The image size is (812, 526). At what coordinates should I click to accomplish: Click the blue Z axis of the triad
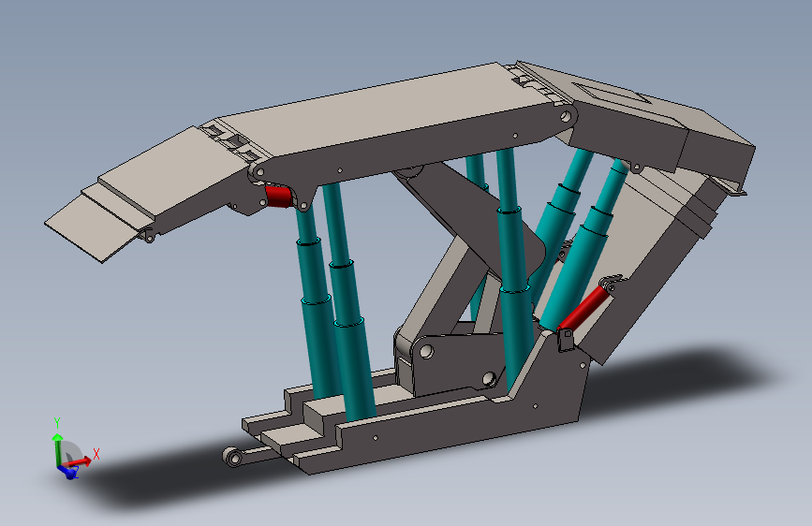68,472
